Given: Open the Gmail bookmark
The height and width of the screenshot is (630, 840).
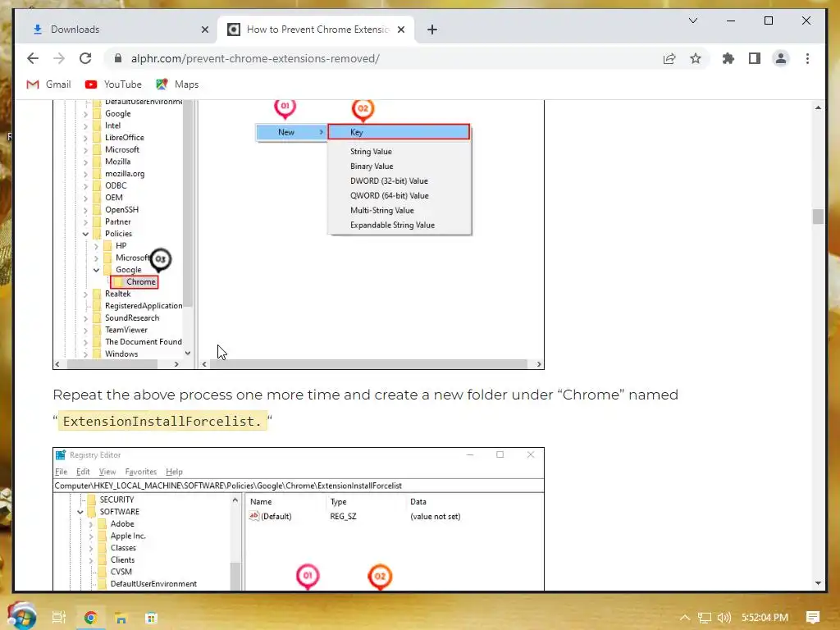Looking at the screenshot, I should coord(48,84).
